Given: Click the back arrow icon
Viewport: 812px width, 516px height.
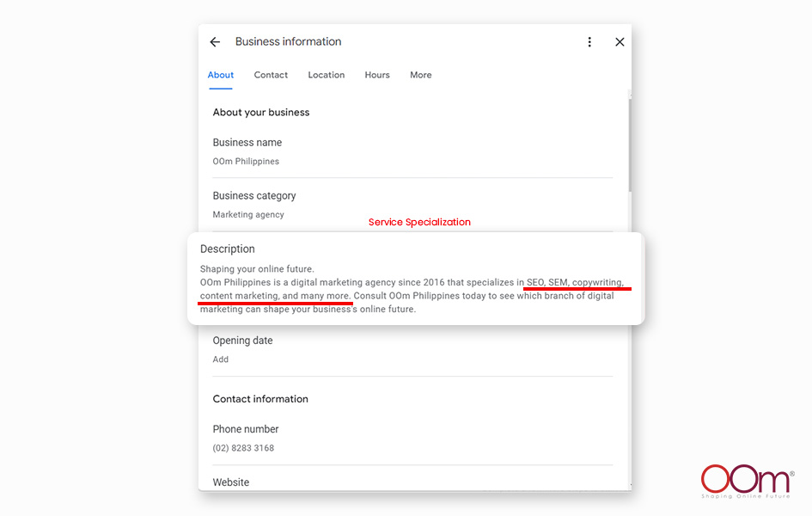Looking at the screenshot, I should (215, 42).
